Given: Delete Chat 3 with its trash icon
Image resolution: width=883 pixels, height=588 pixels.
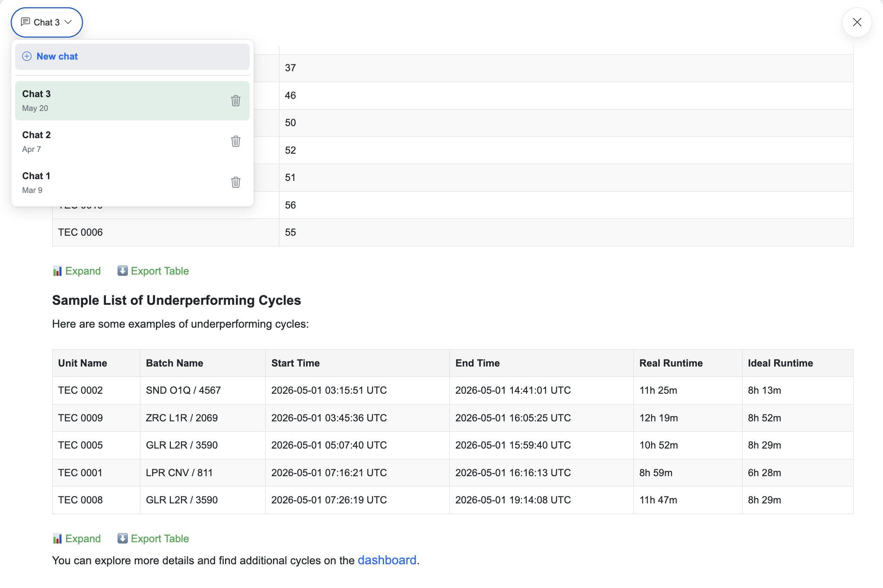Looking at the screenshot, I should [x=235, y=101].
